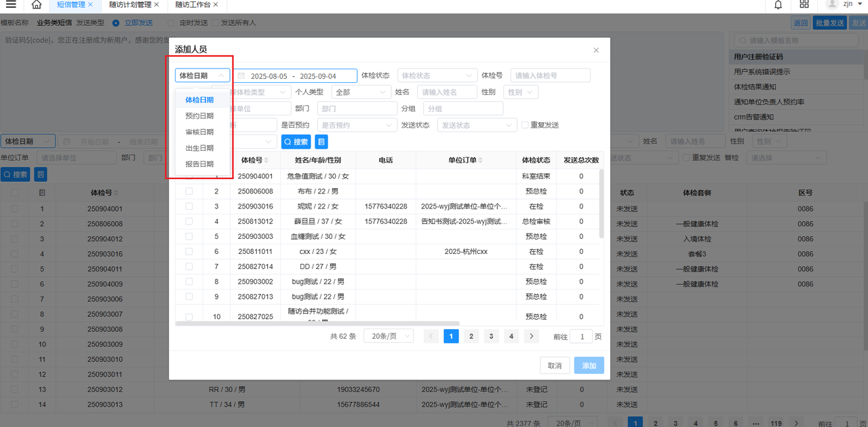
Task: Click the blue column list icon beside 搜索
Action: tap(321, 142)
